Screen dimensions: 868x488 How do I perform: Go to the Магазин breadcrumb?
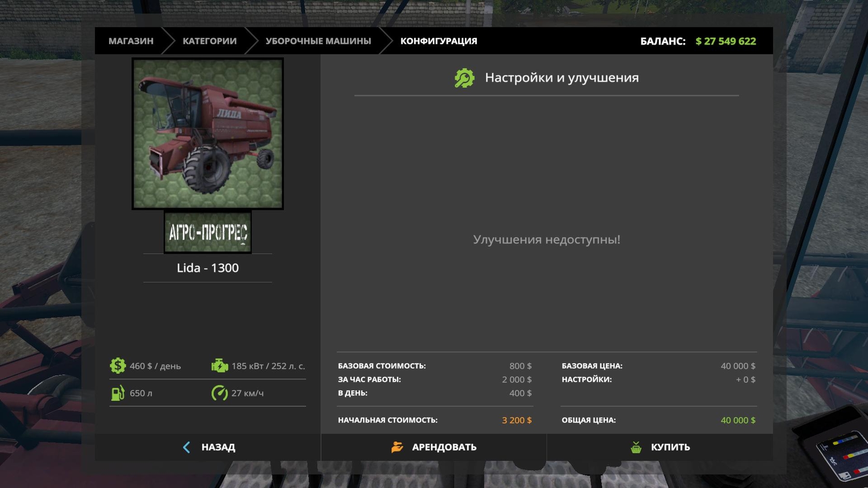click(x=131, y=41)
